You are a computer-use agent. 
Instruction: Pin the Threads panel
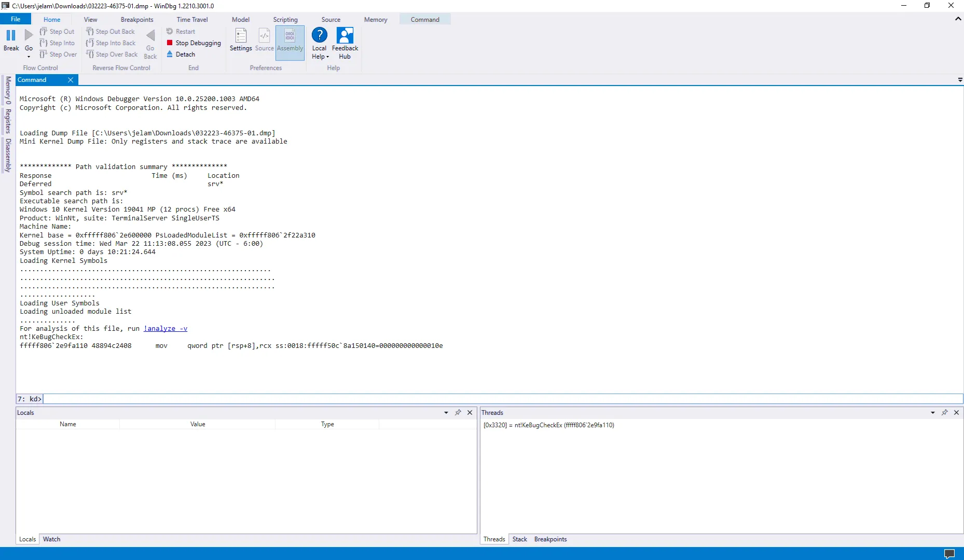click(x=945, y=413)
